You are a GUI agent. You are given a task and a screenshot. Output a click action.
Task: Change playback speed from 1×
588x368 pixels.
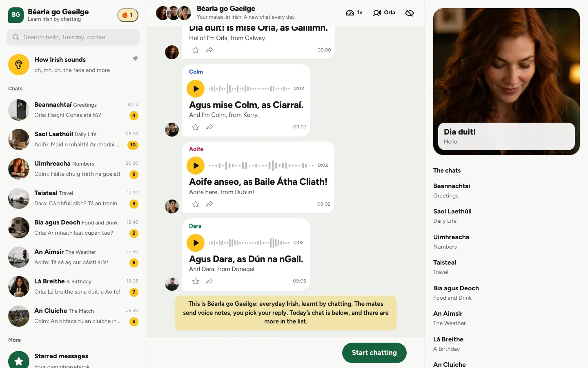[x=354, y=13]
